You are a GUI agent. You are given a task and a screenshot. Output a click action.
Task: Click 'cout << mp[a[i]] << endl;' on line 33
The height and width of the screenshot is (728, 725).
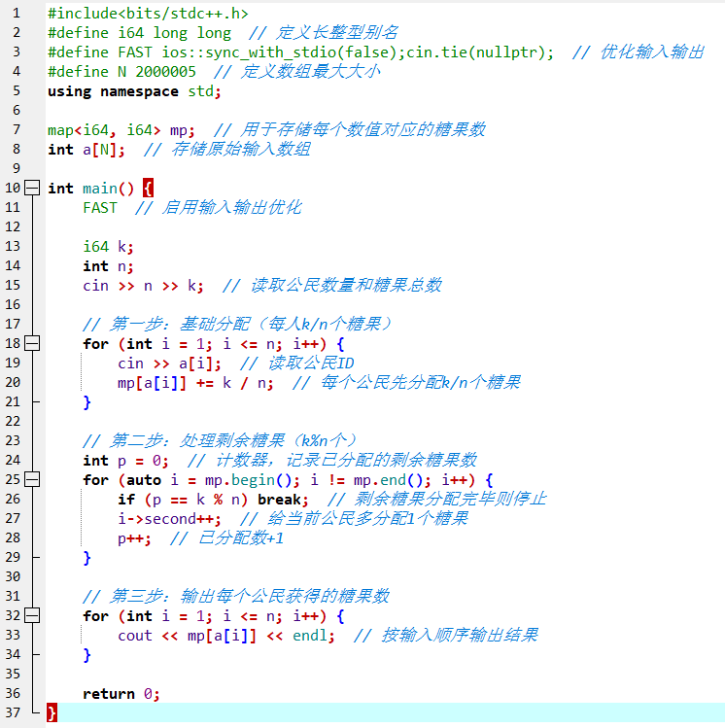tap(226, 636)
